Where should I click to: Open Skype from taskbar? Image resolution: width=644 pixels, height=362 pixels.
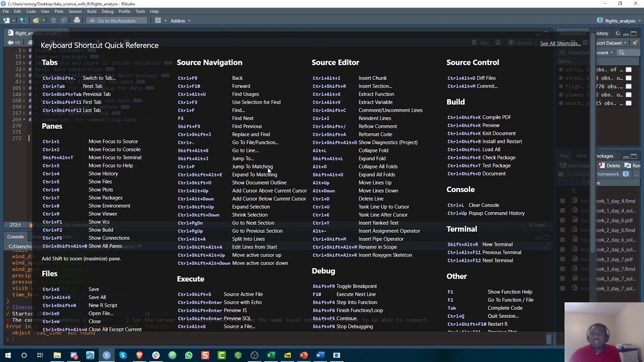(x=123, y=355)
